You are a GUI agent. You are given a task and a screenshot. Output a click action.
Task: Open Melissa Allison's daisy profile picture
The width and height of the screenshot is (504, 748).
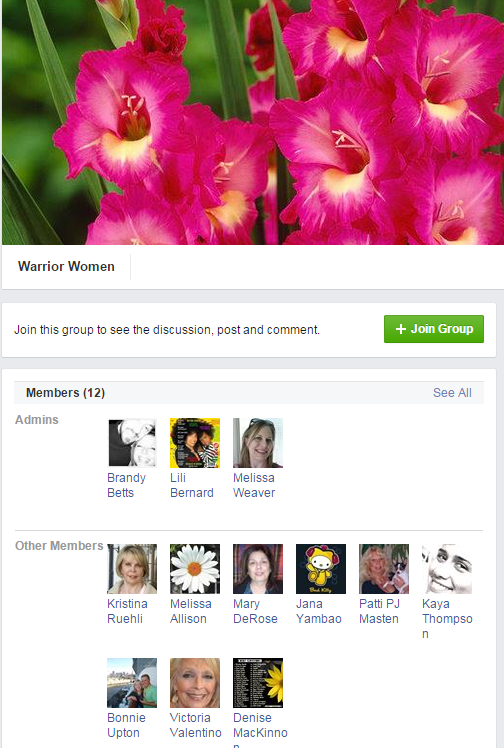pyautogui.click(x=195, y=569)
